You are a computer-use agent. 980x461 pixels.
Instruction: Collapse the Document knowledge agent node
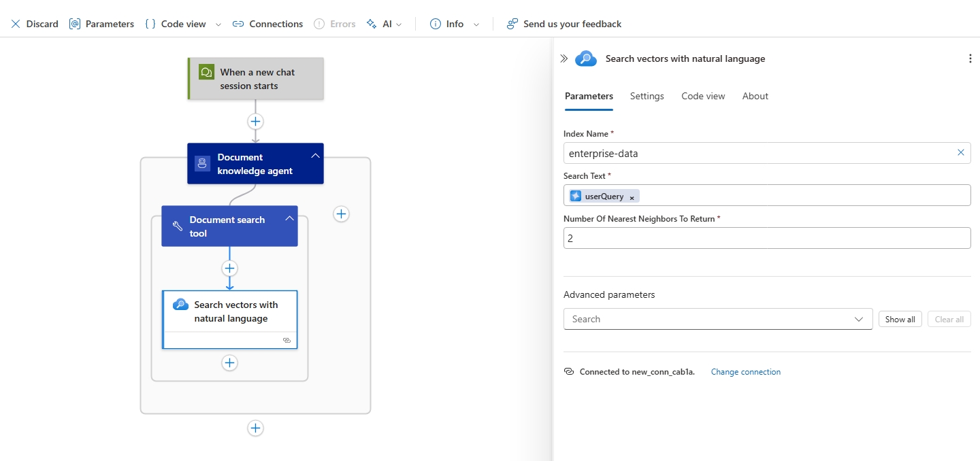click(x=315, y=155)
